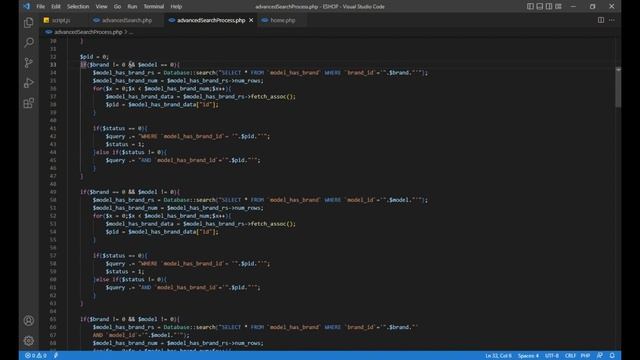Screen dimensions: 640x360
Task: Click "$status = 1;" on line 43
Action: [x=125, y=144]
